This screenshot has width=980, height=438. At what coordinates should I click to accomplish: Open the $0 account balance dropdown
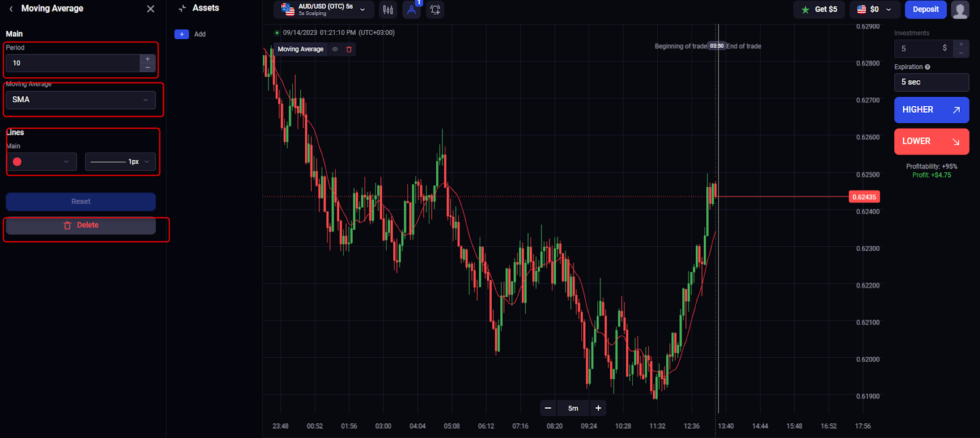(875, 9)
